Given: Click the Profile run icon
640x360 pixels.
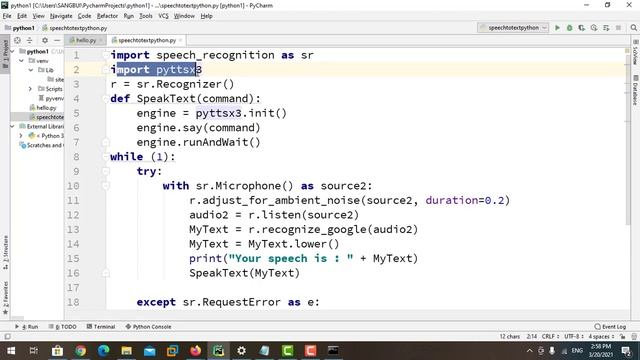Looking at the screenshot, I should point(594,28).
